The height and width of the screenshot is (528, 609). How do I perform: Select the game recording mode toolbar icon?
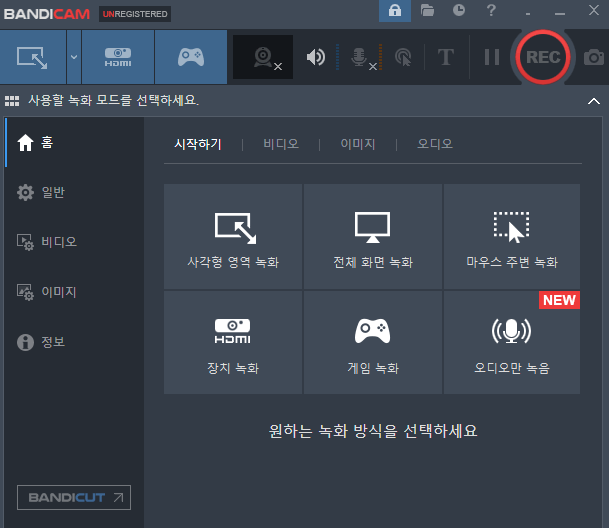[191, 57]
